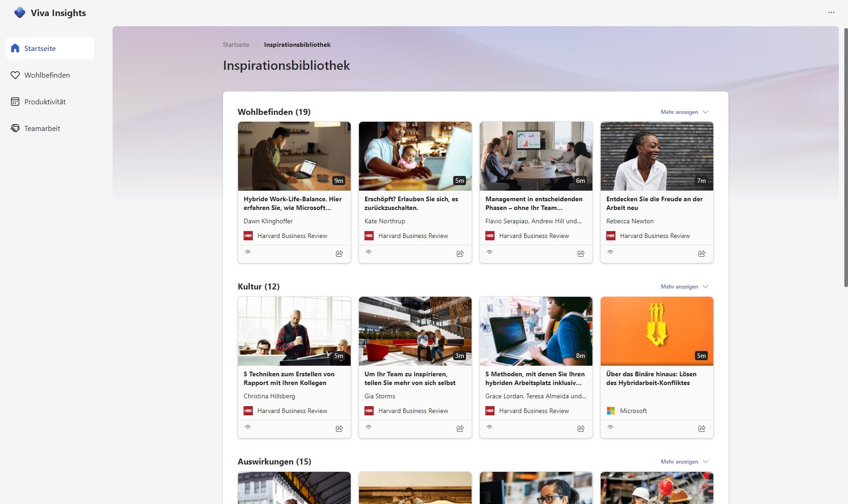The height and width of the screenshot is (504, 848).
Task: Share the Christina Hillsberg article card
Action: click(339, 429)
